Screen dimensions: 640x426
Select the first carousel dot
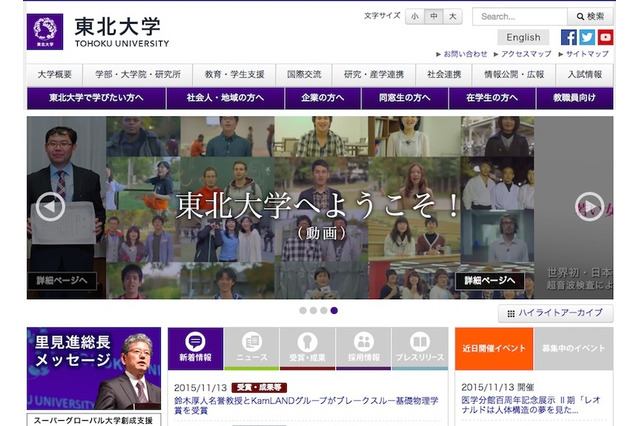(x=303, y=311)
